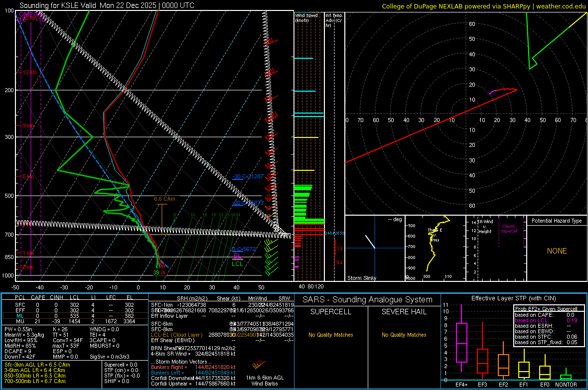Click the SUPERCELL analogue heading
This screenshot has width=588, height=390.
click(x=331, y=312)
